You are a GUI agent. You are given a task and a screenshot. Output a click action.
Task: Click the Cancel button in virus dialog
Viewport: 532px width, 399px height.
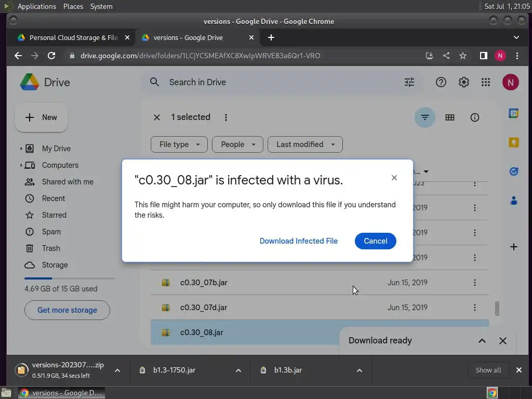pos(375,241)
